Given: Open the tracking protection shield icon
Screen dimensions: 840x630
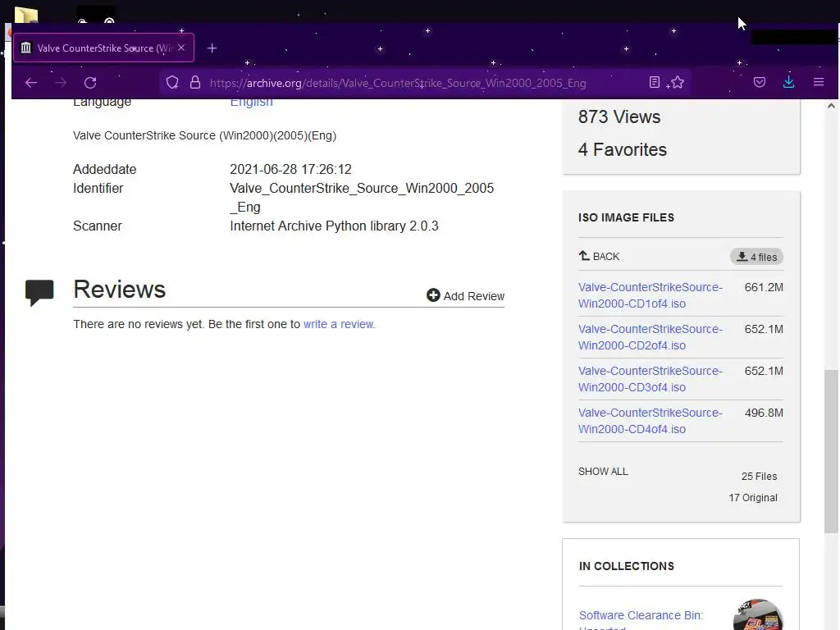Looking at the screenshot, I should click(172, 83).
